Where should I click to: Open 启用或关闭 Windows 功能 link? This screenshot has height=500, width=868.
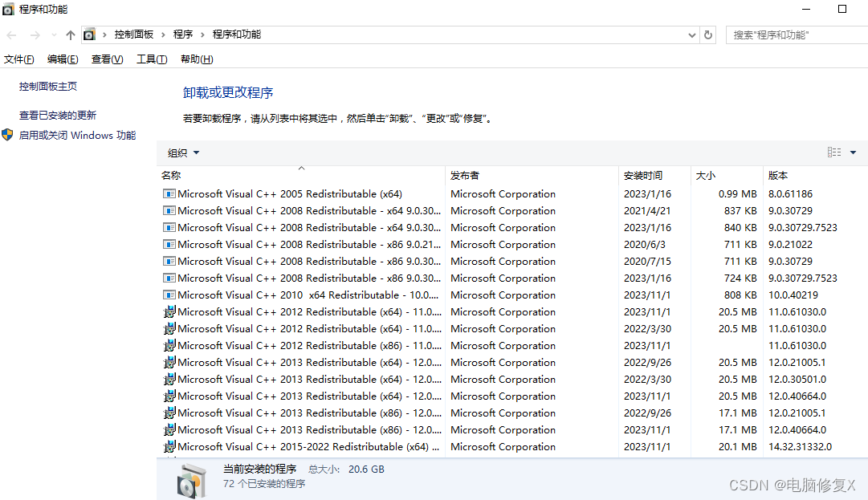point(78,135)
